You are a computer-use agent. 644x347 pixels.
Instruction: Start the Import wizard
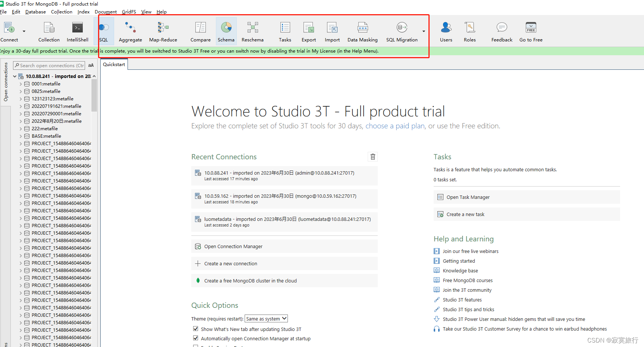point(332,32)
